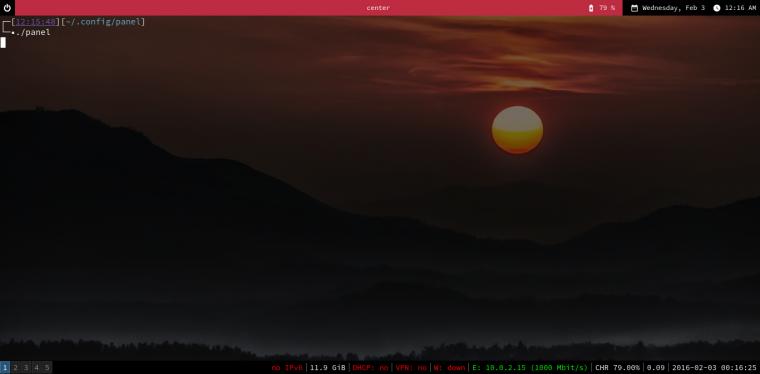Click the calendar icon beside Wednesday, Feb 3
Image resolution: width=760 pixels, height=374 pixels.
[x=634, y=8]
